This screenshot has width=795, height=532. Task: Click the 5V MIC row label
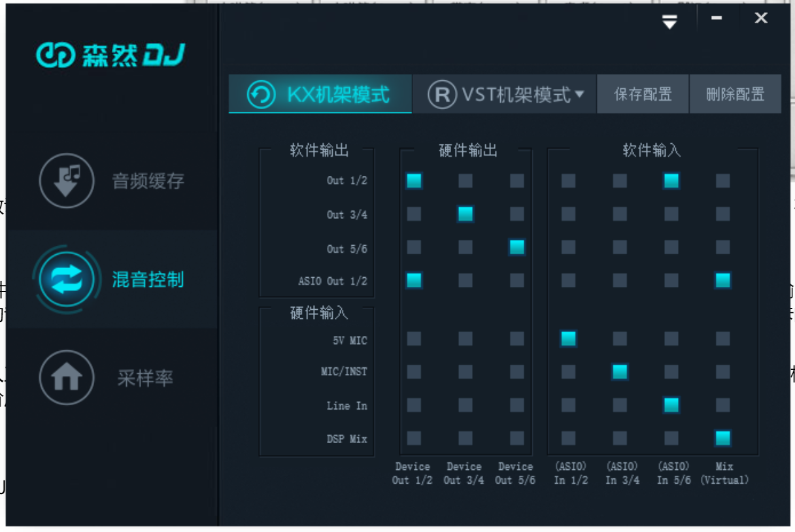tap(350, 341)
